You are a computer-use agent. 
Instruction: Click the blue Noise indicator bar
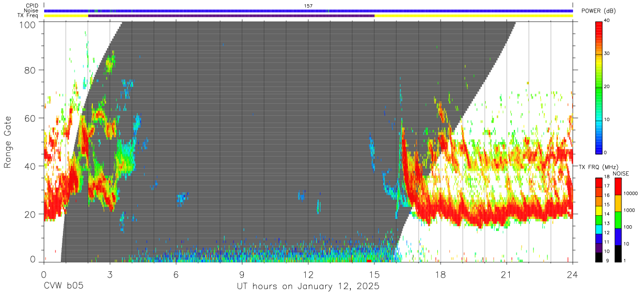(x=308, y=10)
